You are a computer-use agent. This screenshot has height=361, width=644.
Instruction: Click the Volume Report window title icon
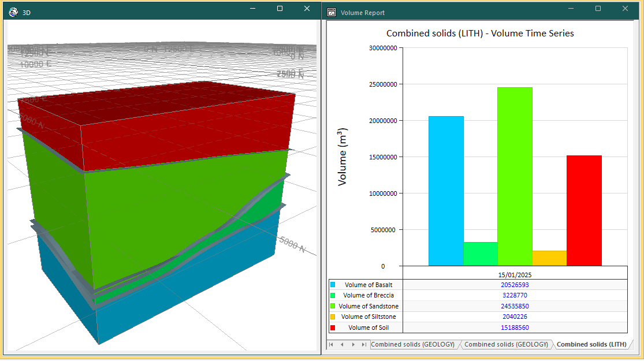(x=332, y=12)
